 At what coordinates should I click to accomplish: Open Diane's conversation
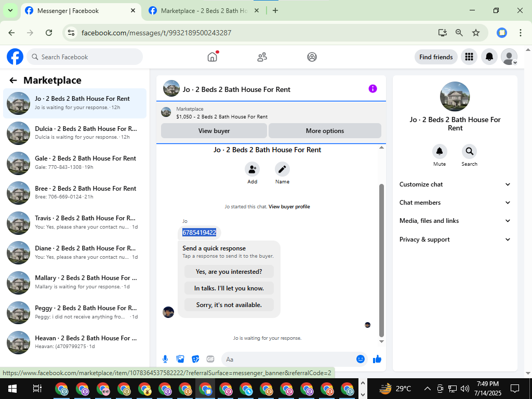(x=75, y=252)
